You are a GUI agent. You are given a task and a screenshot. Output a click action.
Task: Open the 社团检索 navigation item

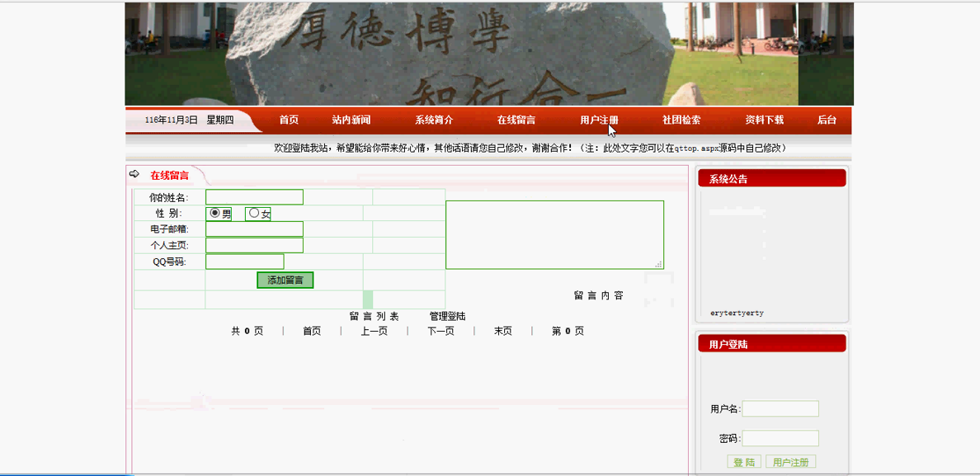click(681, 120)
